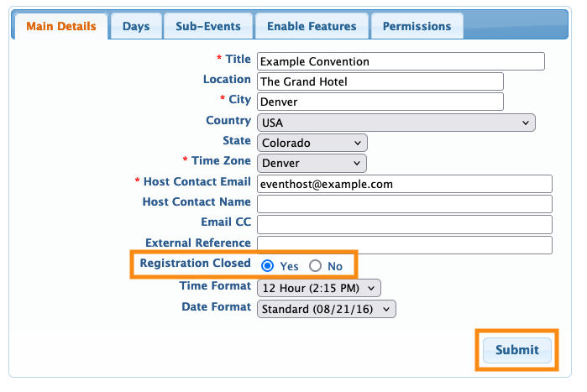Go to the Enable Features tab

coord(312,26)
